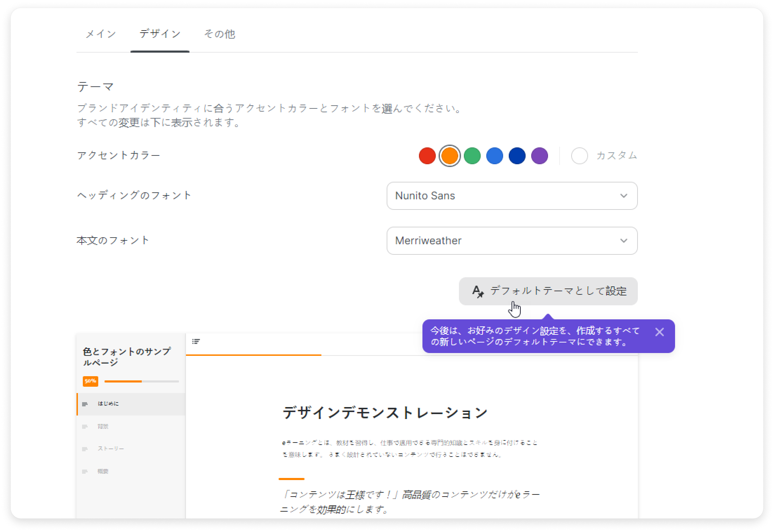774x532 pixels.
Task: Click the カスタム label
Action: click(x=616, y=155)
